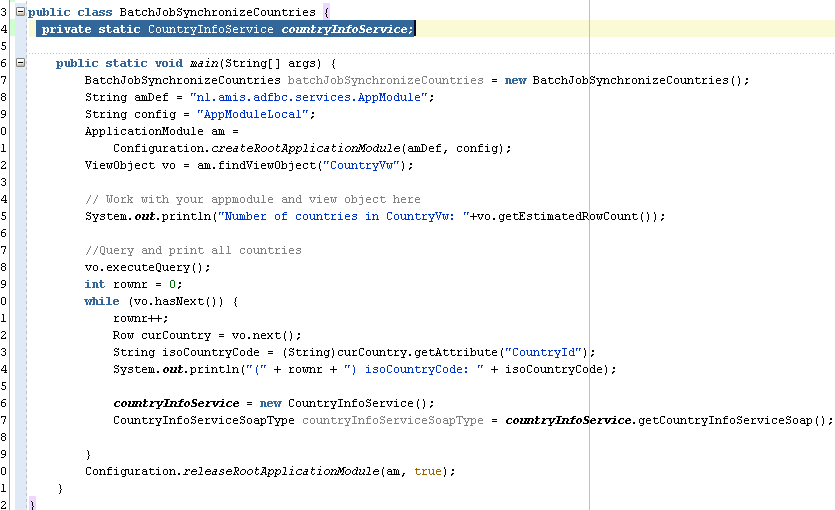Click the while keyword of the loop

tap(102, 301)
